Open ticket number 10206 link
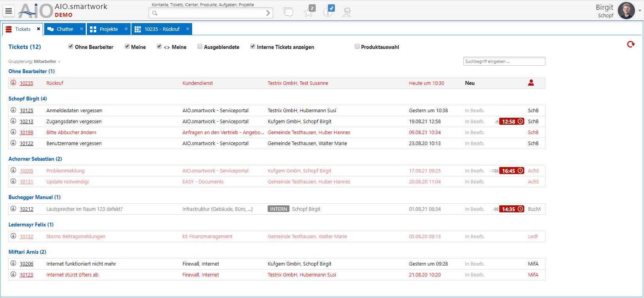 point(27,264)
